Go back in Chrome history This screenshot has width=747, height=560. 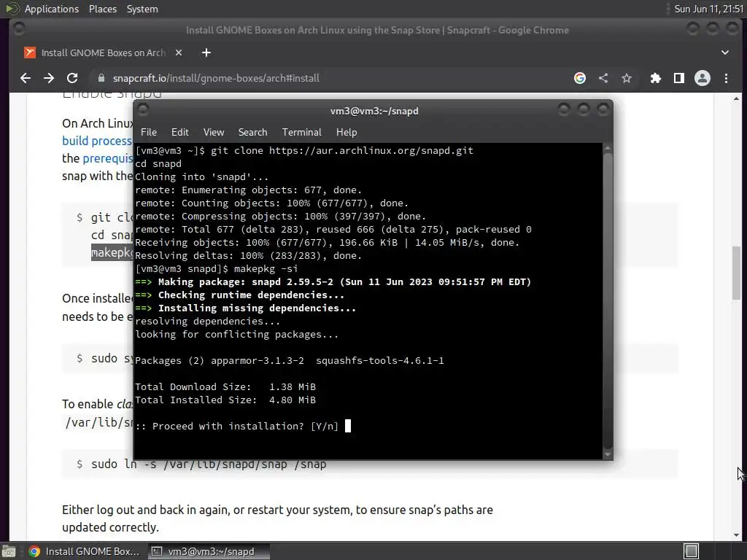[x=26, y=78]
